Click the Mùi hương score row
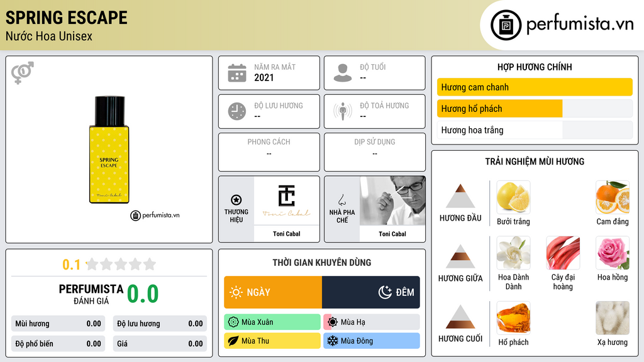 pos(58,324)
